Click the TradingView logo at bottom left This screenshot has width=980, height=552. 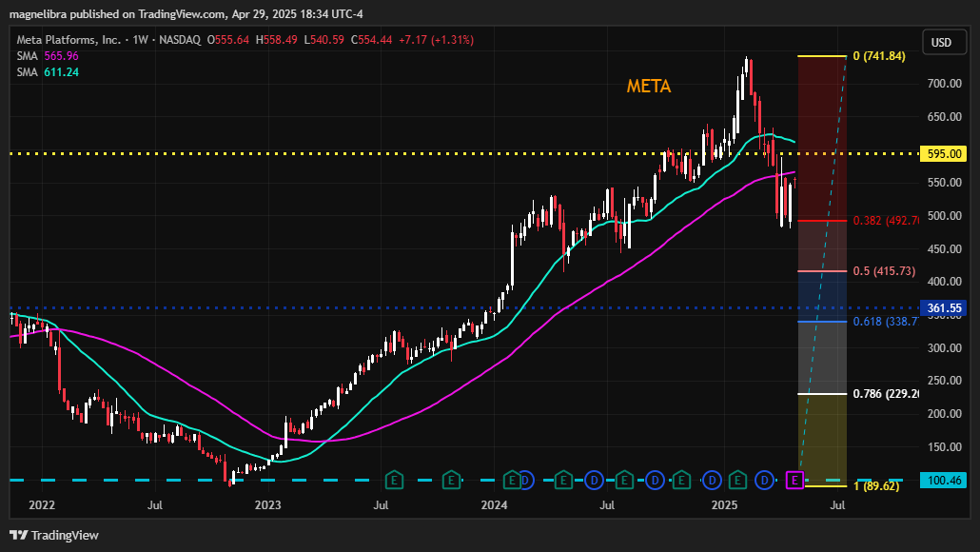[53, 535]
